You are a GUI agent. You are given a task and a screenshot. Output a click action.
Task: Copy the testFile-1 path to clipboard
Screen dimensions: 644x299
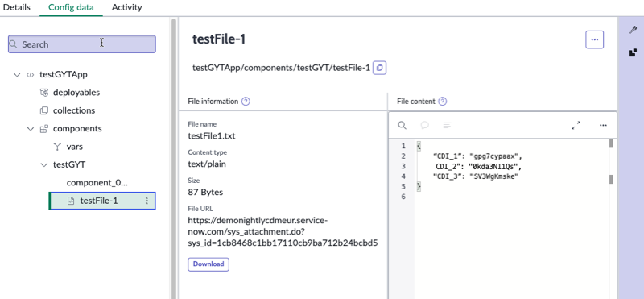coord(379,68)
